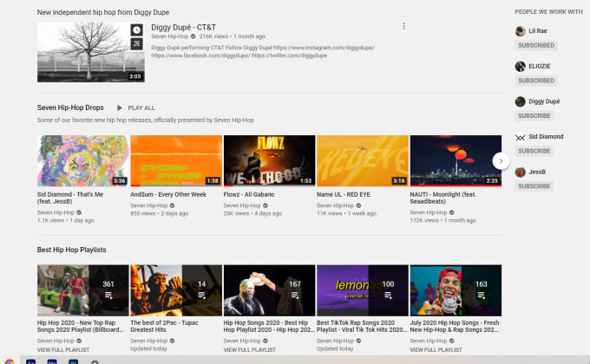Click '855 views • 2 days ago' text
Viewport: 590px width, 364px height.
(159, 213)
